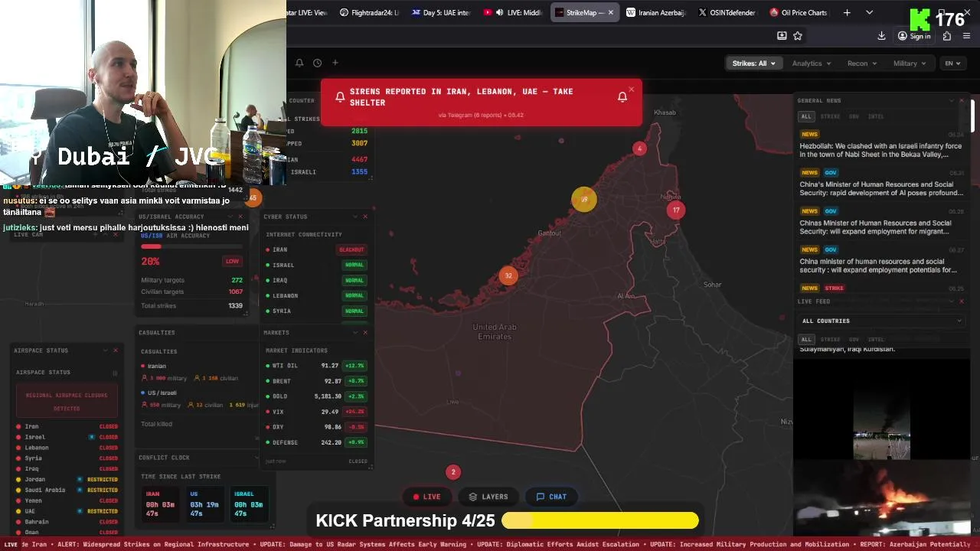This screenshot has width=980, height=551.
Task: Close the General News panel
Action: click(x=962, y=100)
